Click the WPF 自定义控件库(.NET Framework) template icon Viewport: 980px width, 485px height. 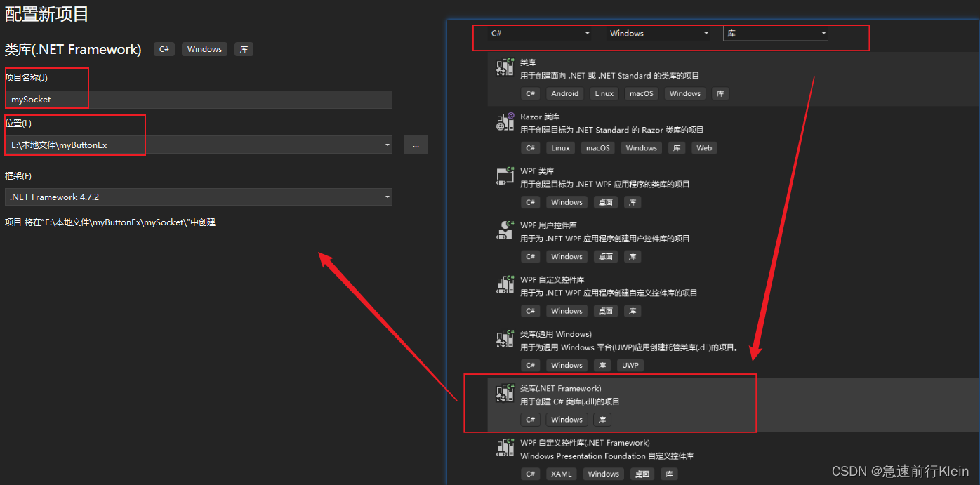click(504, 449)
